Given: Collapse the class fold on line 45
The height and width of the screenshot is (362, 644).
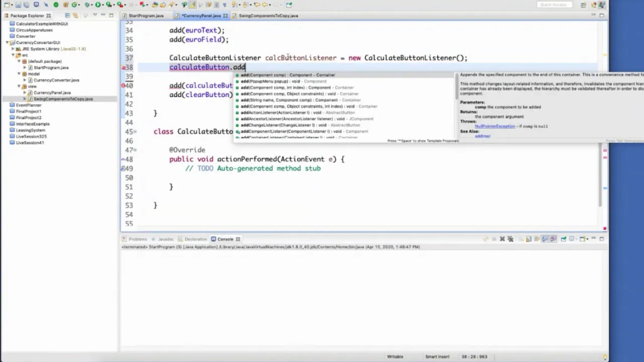Looking at the screenshot, I should (x=135, y=132).
